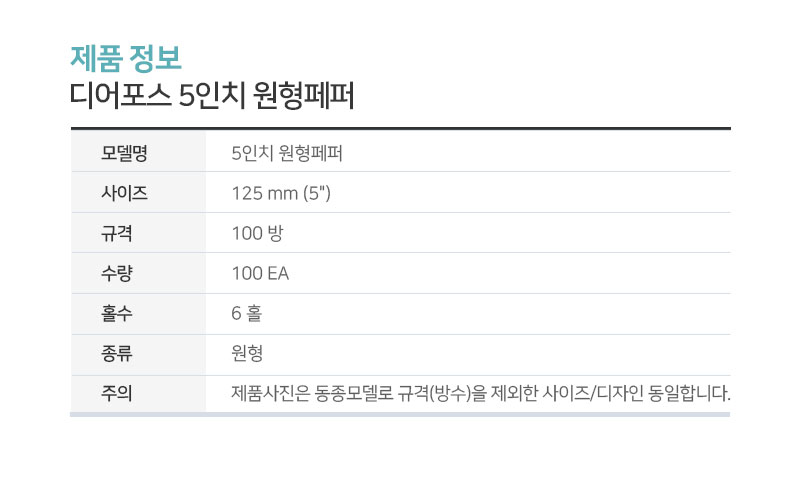Select the 125 mm (5") size value
The height and width of the screenshot is (484, 800).
(x=281, y=193)
